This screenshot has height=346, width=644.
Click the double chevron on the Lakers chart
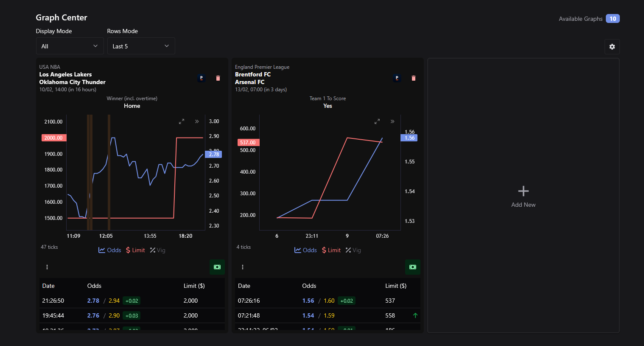pyautogui.click(x=197, y=121)
